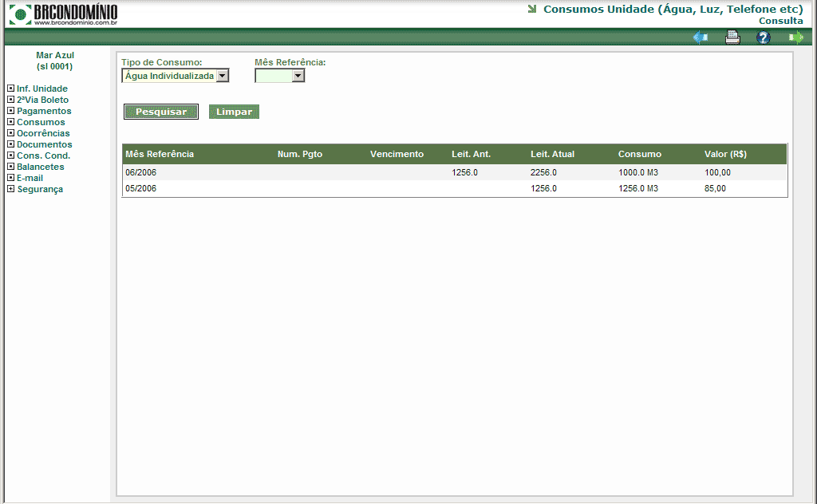817x504 pixels.
Task: Click the Mês Referência column header
Action: pos(160,154)
